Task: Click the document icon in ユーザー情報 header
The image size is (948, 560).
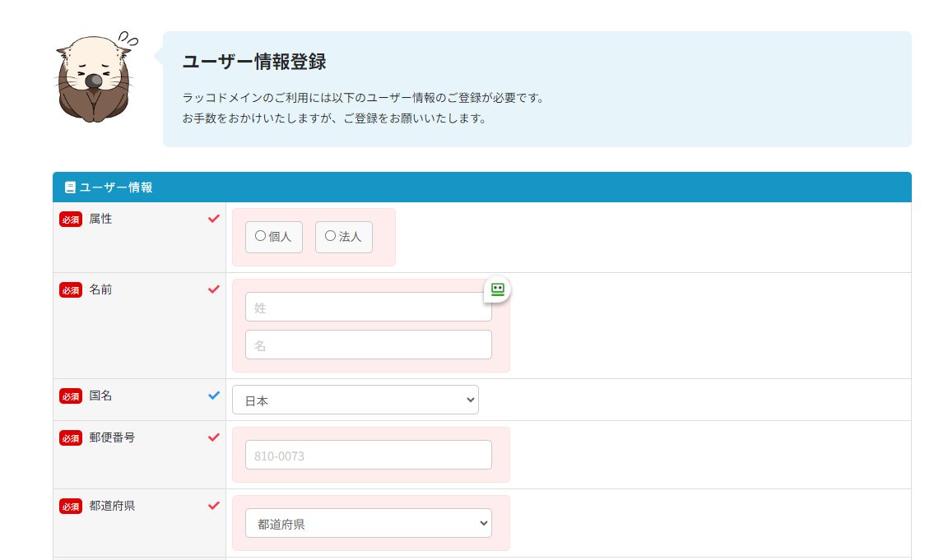Action: click(x=70, y=187)
